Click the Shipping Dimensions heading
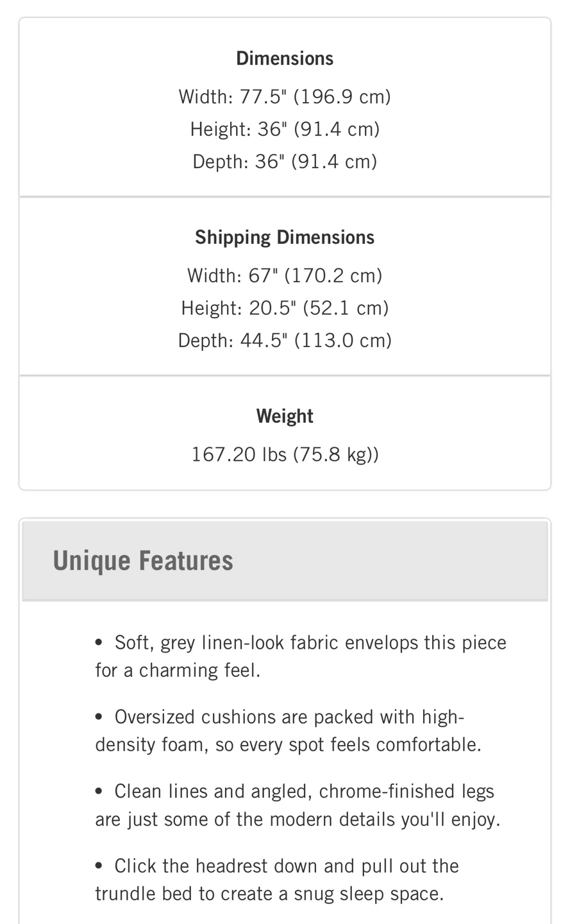570x924 pixels. (x=285, y=237)
